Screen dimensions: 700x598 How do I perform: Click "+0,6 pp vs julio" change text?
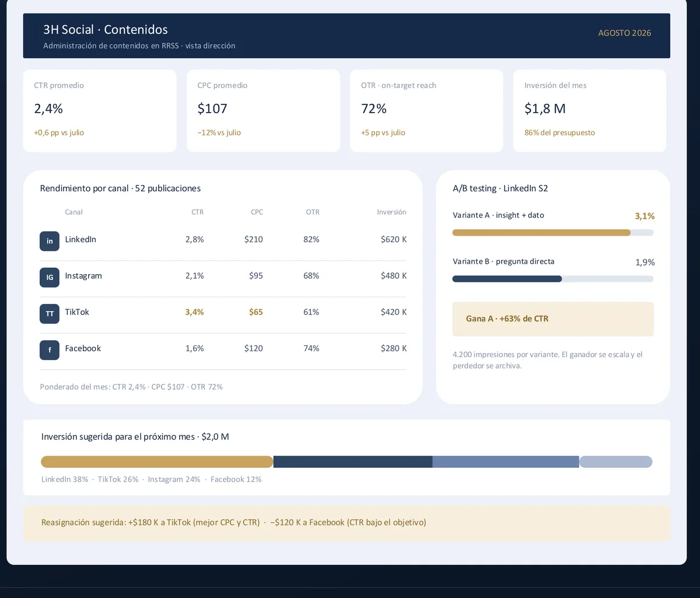click(59, 132)
